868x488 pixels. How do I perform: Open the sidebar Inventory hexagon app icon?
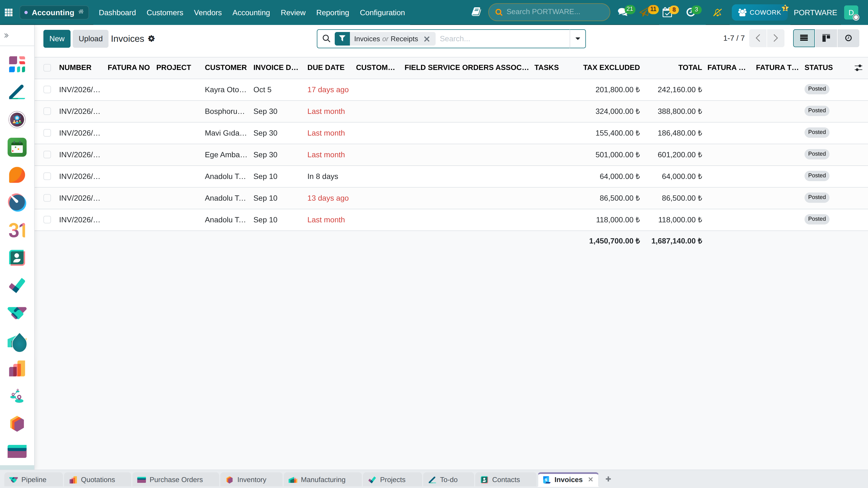(x=17, y=424)
